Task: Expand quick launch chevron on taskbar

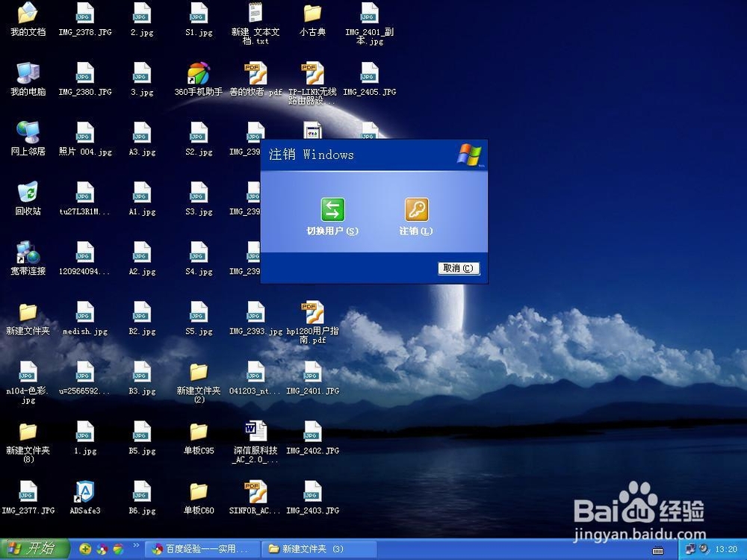Action: tap(136, 545)
